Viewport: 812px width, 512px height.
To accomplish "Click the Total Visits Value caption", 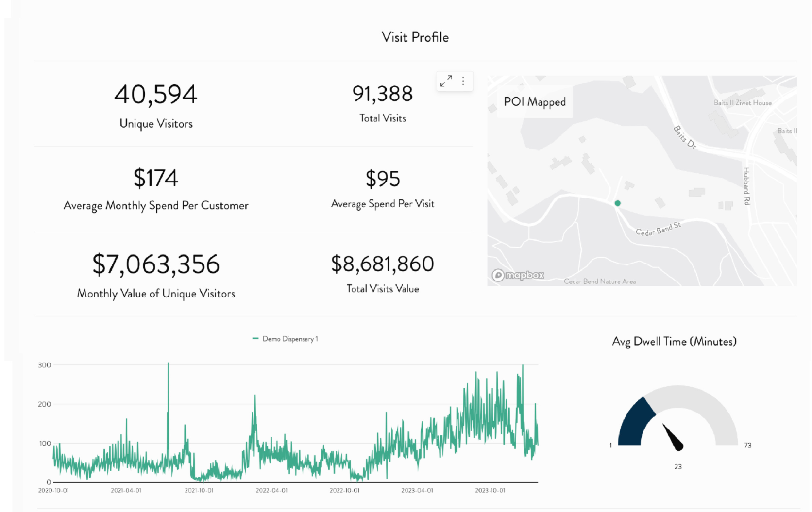I will pos(383,289).
